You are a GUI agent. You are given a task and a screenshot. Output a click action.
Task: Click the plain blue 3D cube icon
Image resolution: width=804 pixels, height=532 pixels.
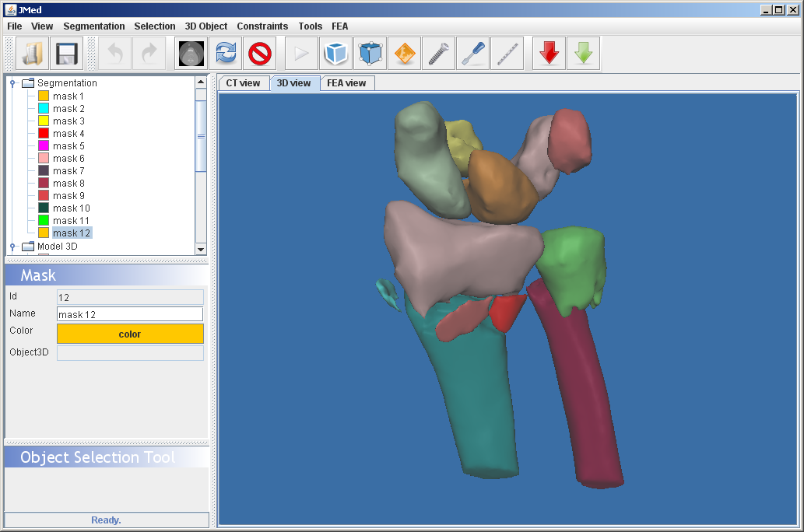(336, 54)
